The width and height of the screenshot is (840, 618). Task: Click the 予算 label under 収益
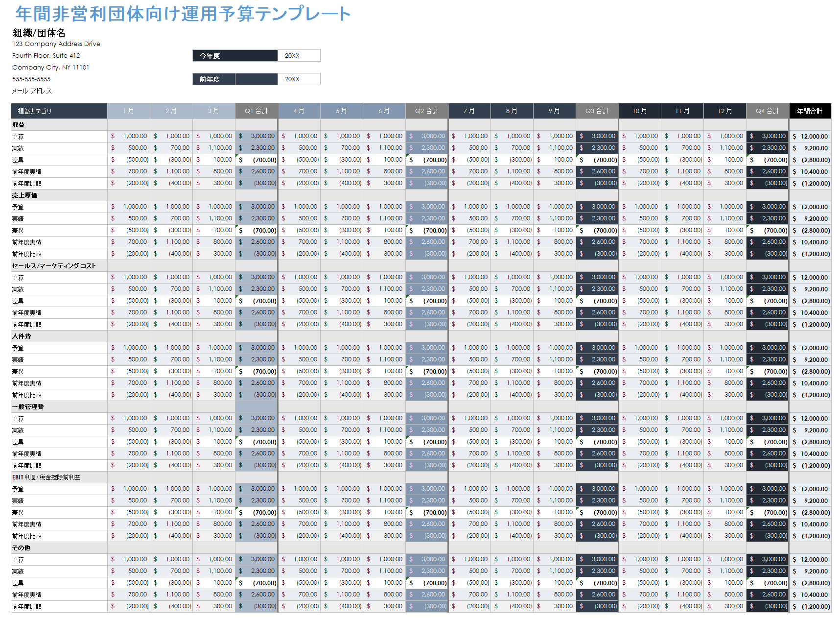pos(59,137)
